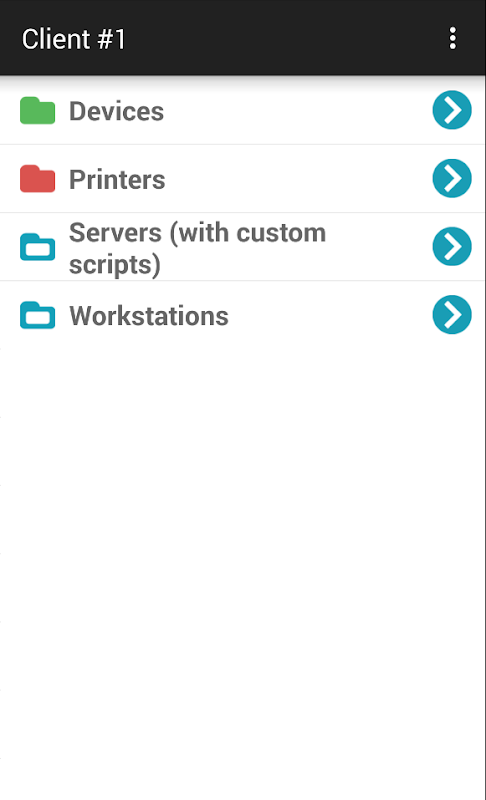Open Workstations using the chevron button

pos(452,315)
